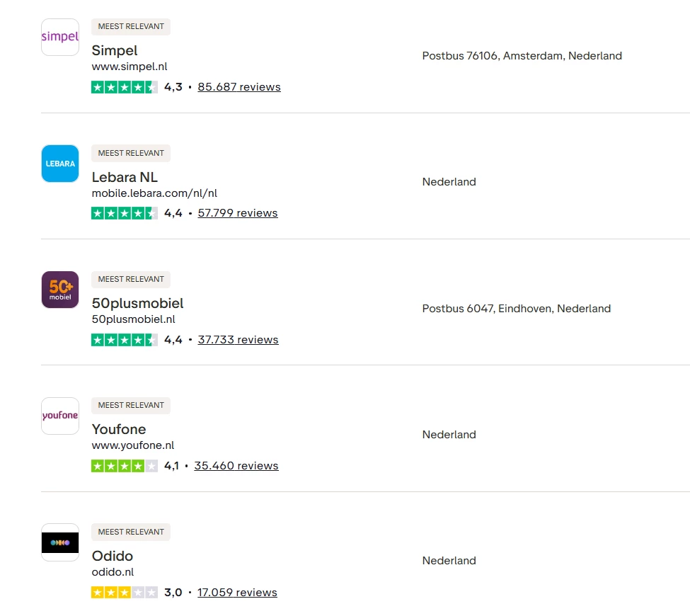Open the Simpel company title

click(115, 50)
